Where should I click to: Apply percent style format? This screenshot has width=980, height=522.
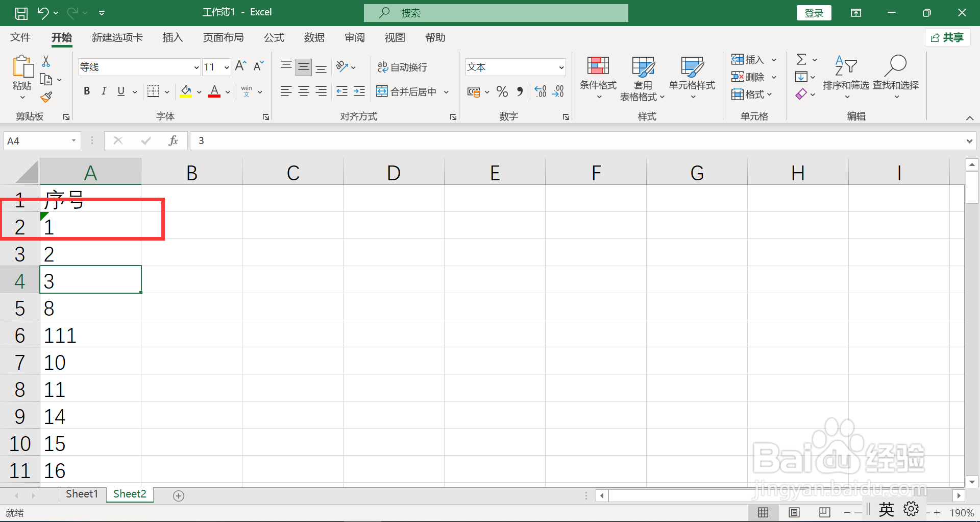[502, 92]
